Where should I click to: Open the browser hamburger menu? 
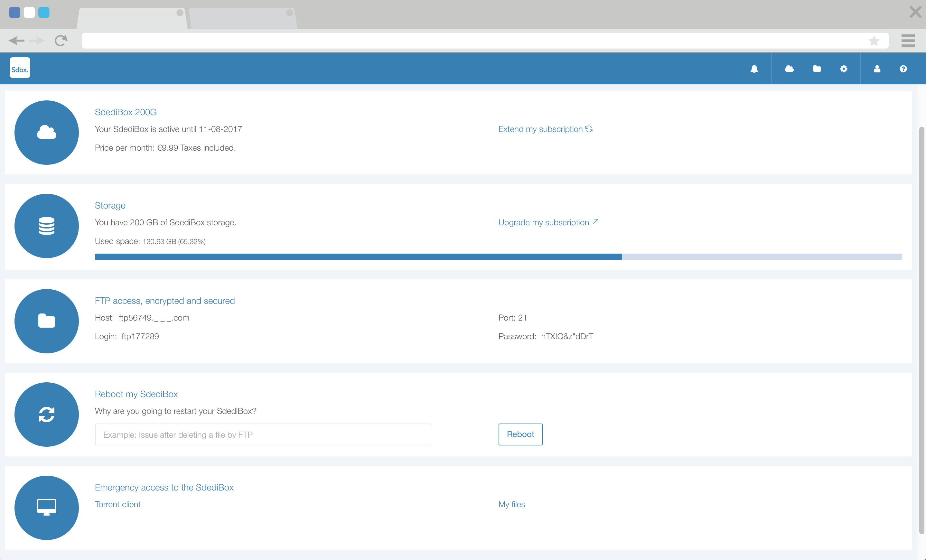click(908, 41)
